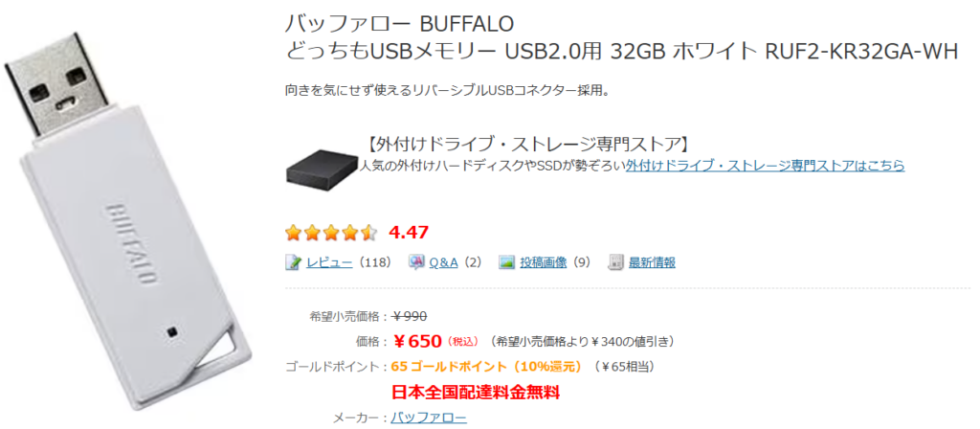Click the black external drive store icon

(x=321, y=165)
